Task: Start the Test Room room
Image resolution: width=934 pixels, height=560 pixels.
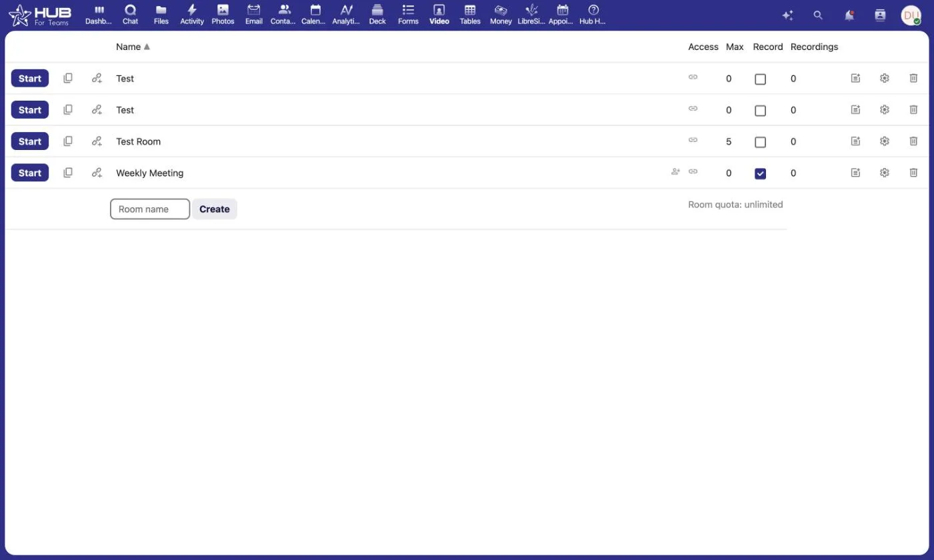Action: (x=30, y=141)
